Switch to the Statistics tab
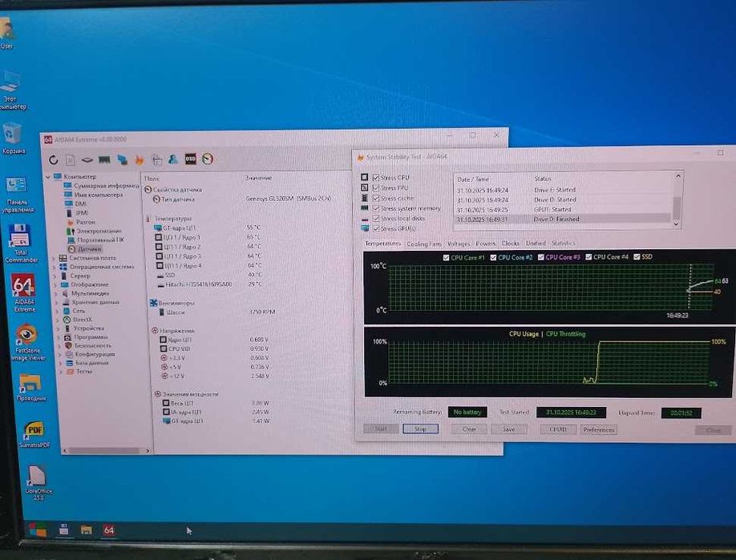736x560 pixels. point(564,243)
